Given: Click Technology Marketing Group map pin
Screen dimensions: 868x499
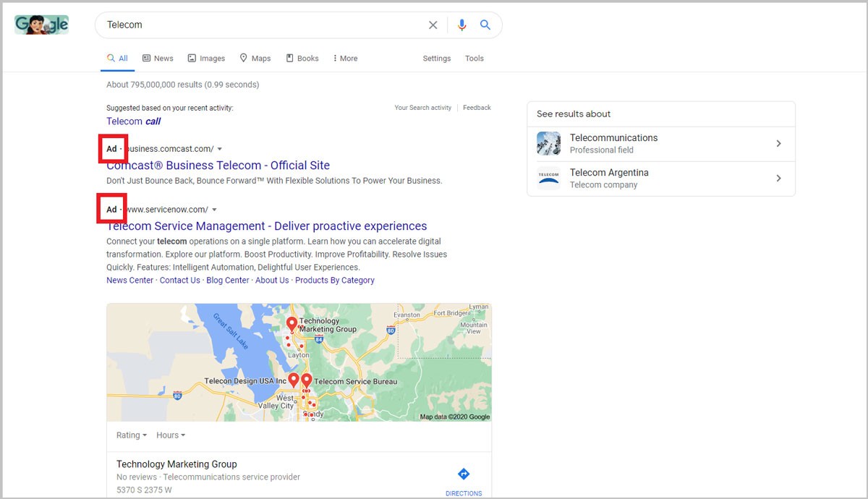Looking at the screenshot, I should pos(292,325).
